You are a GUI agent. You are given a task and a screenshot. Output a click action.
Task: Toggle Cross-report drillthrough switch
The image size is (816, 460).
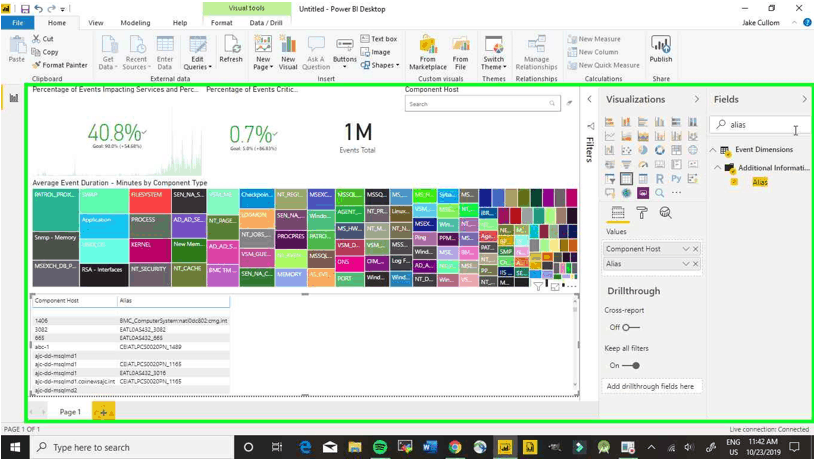coord(630,327)
